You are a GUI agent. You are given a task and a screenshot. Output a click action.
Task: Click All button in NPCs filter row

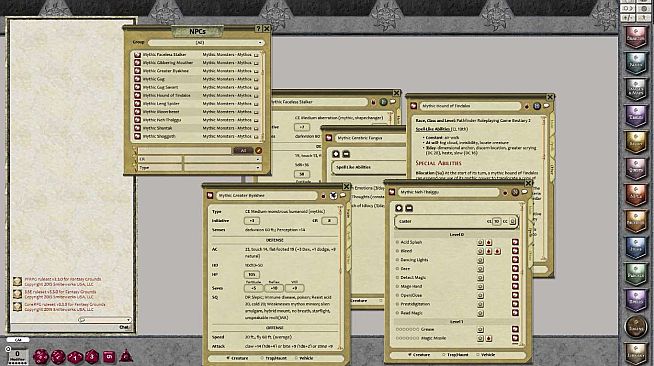click(x=244, y=150)
